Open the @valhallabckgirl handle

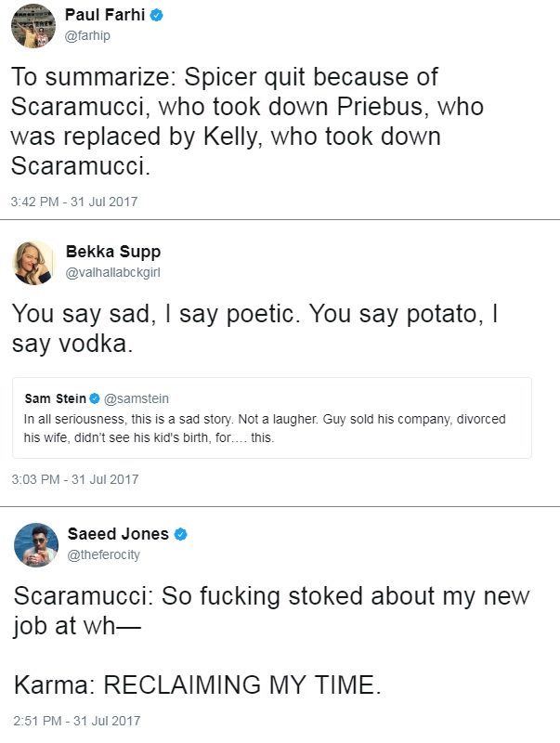pyautogui.click(x=112, y=272)
